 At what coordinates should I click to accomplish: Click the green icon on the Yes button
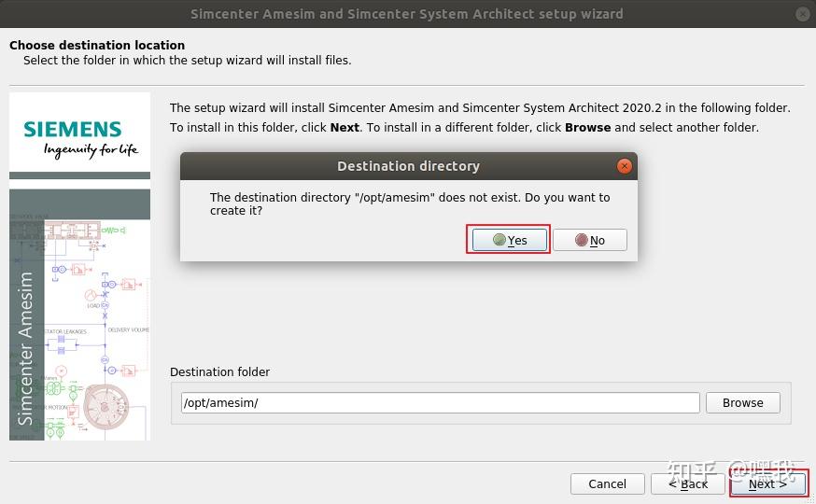click(x=499, y=240)
